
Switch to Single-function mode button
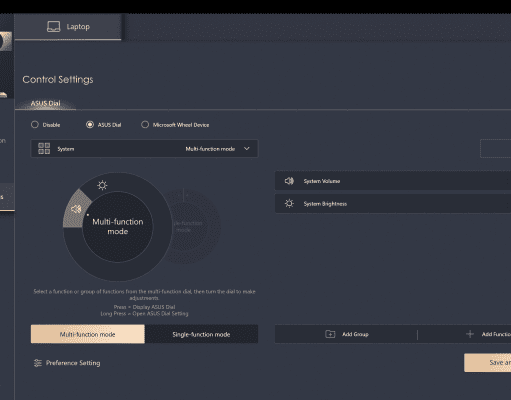click(x=201, y=334)
